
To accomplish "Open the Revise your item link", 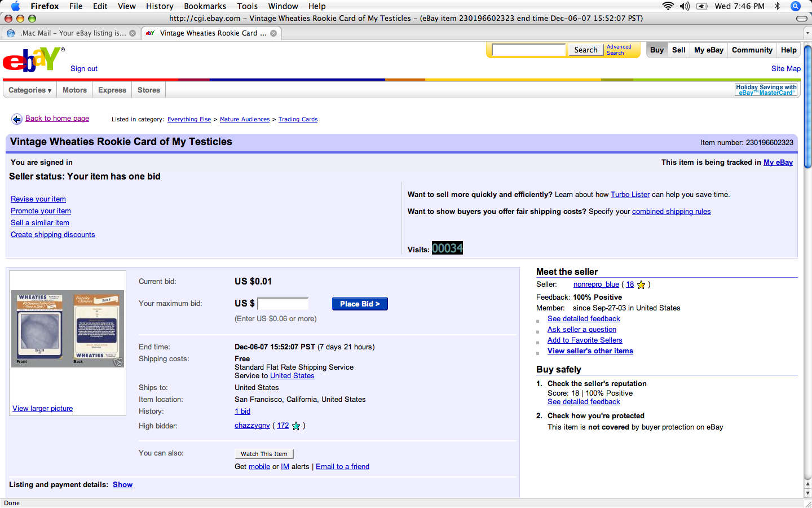I will pos(38,199).
